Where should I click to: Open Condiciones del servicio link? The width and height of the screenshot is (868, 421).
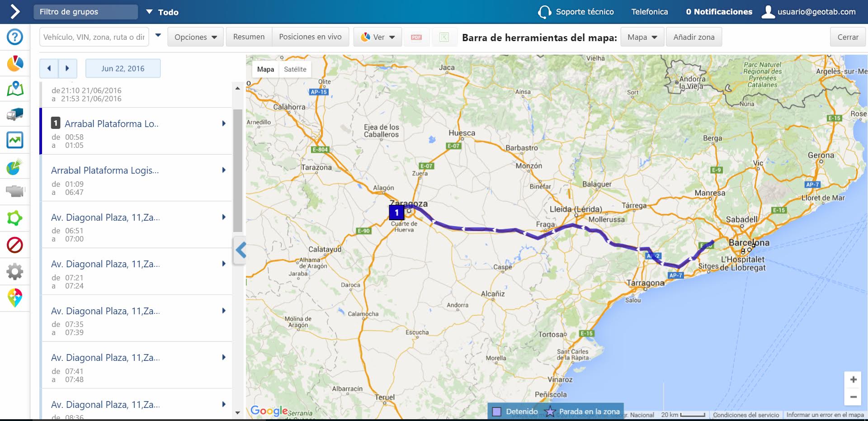click(x=746, y=415)
